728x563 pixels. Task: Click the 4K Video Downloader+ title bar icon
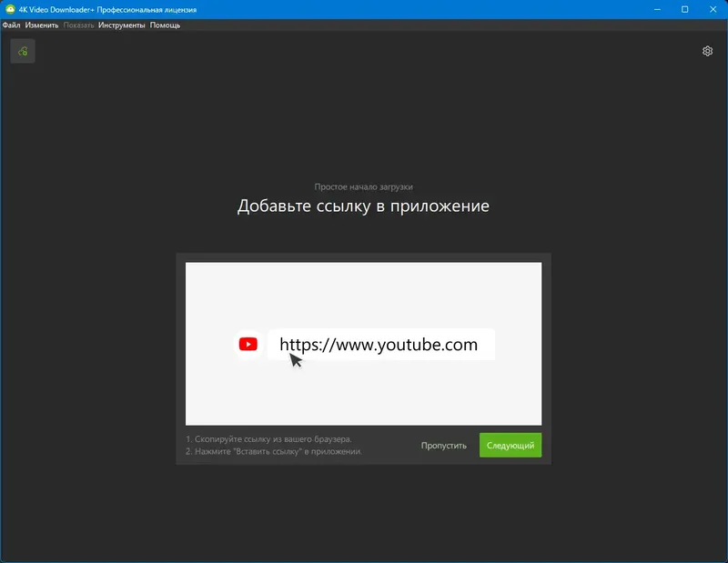tap(11, 8)
